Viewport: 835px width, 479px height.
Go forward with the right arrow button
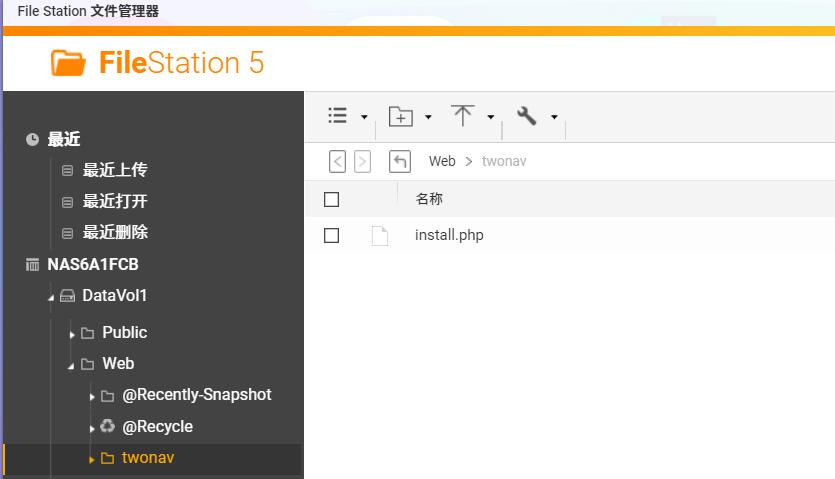(362, 161)
